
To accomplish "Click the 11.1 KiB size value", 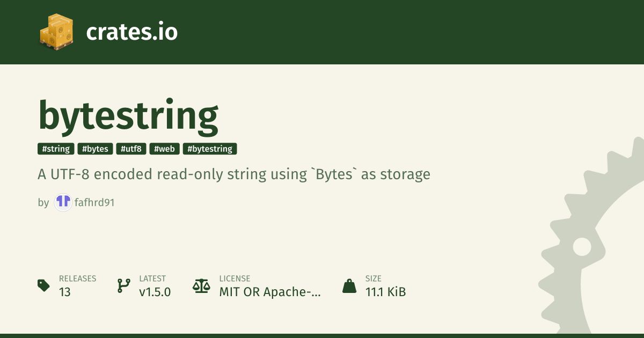I will tap(385, 292).
